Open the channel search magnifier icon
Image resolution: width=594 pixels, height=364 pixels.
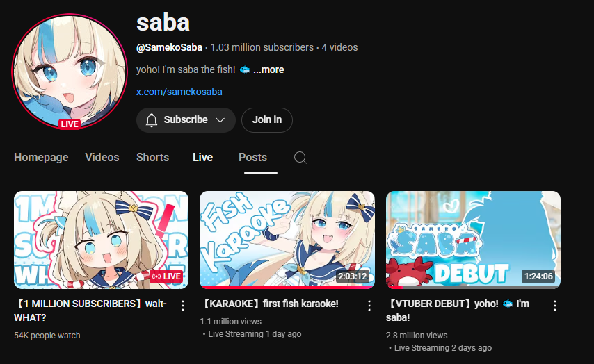click(300, 158)
